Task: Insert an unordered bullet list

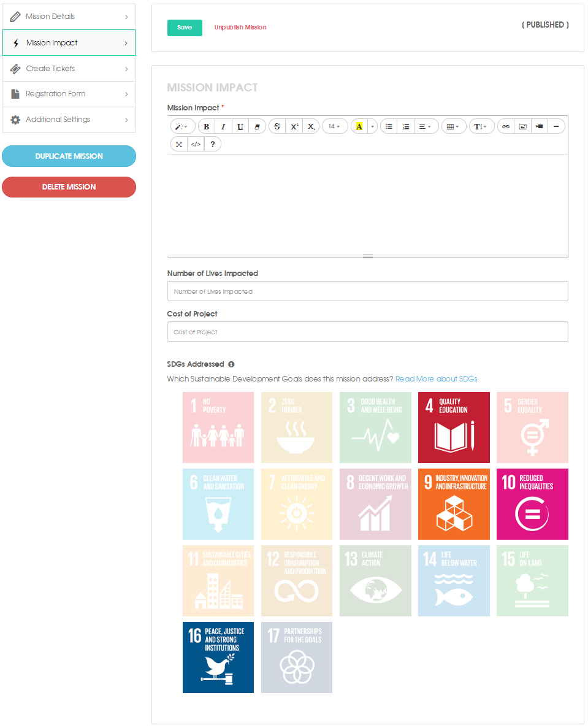Action: [x=389, y=126]
